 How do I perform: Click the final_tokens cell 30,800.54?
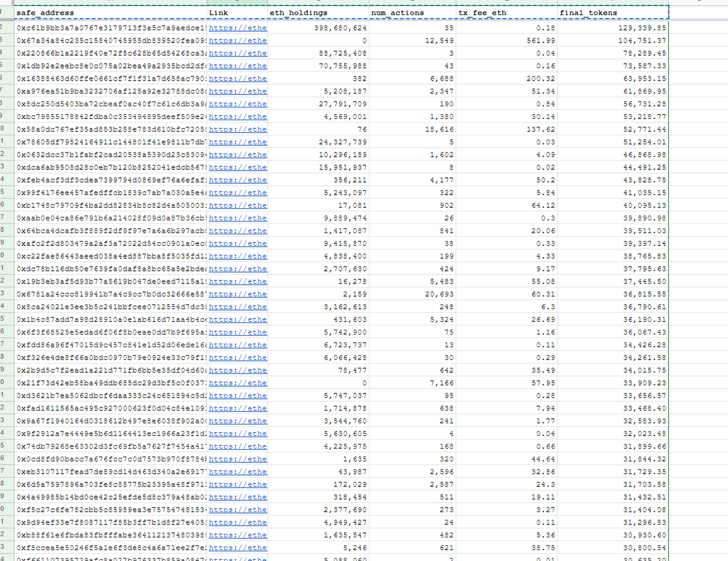(613, 548)
